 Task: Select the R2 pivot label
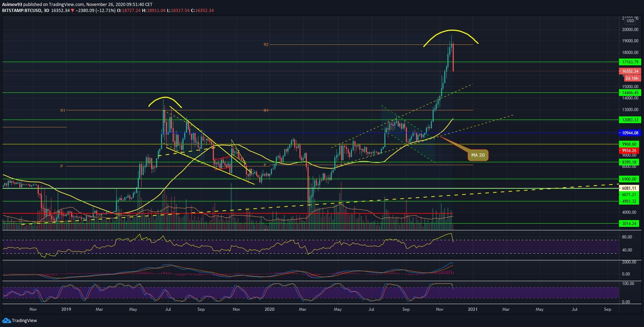point(266,45)
